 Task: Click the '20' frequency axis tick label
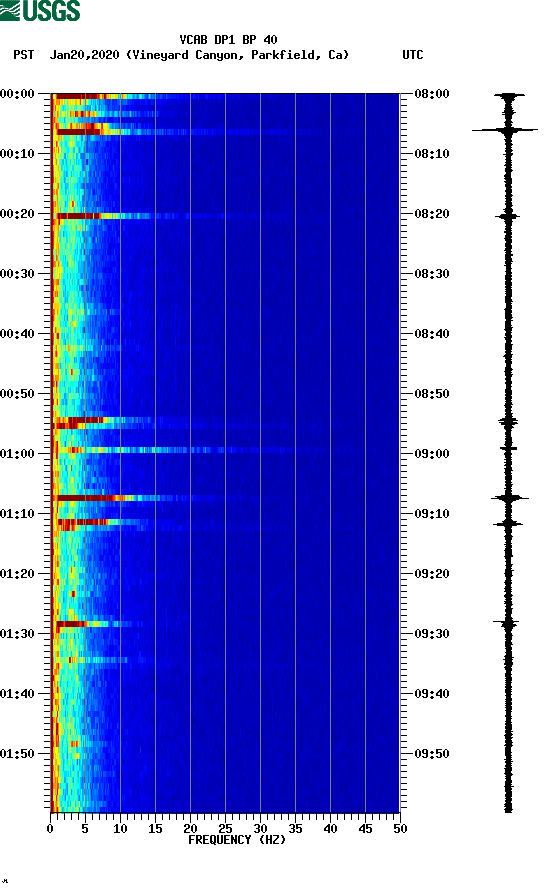click(x=190, y=829)
